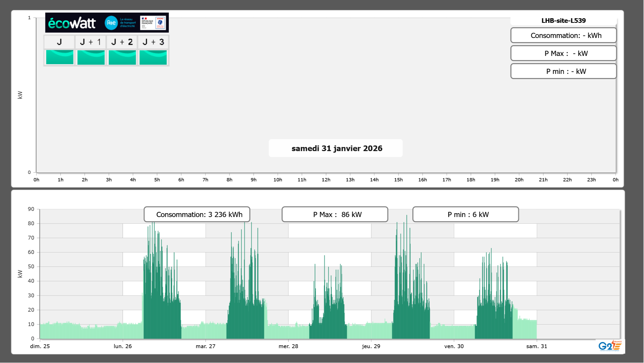
Task: Click the République Française ADEME badge
Action: (x=153, y=23)
